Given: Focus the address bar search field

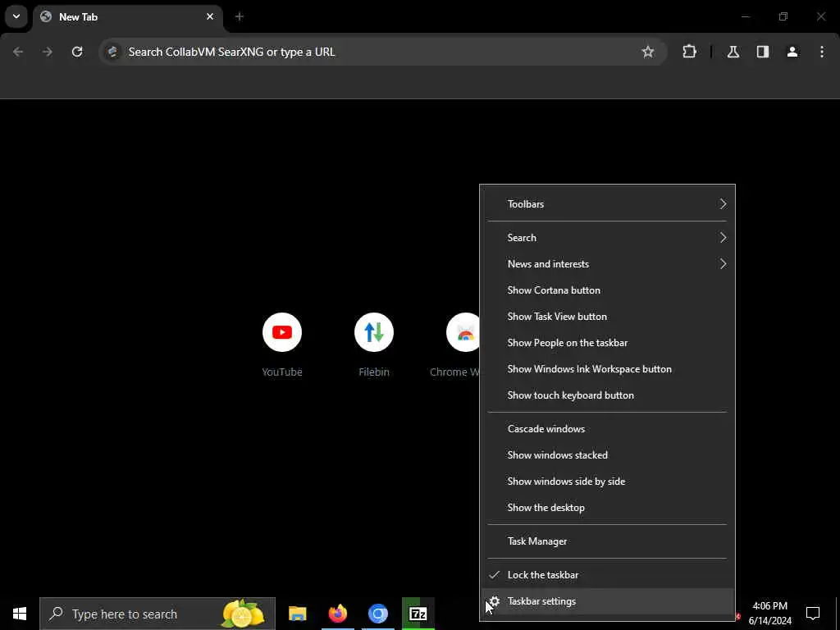Looking at the screenshot, I should click(383, 52).
